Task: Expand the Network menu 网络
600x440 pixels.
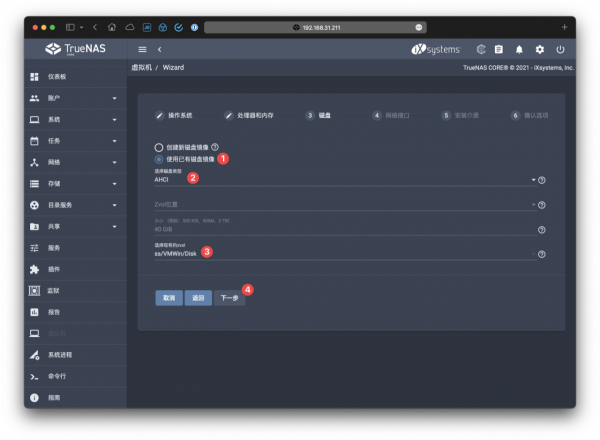Action: click(x=75, y=163)
